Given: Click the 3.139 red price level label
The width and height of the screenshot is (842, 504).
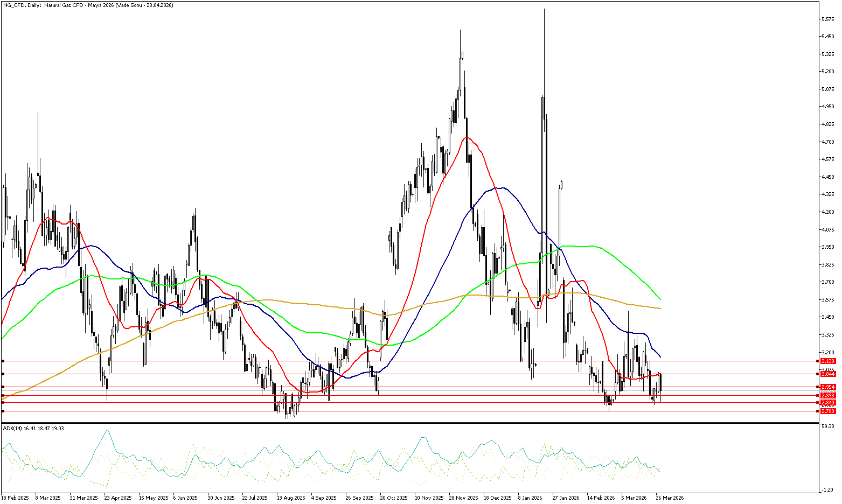Looking at the screenshot, I should 828,361.
